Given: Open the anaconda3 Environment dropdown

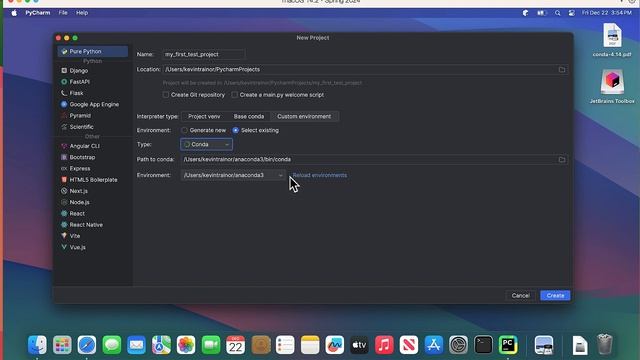Looking at the screenshot, I should pos(233,175).
